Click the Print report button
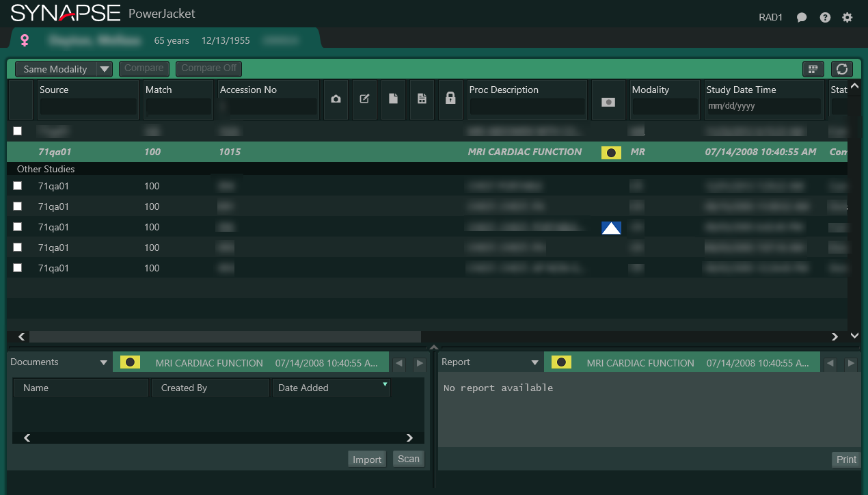The width and height of the screenshot is (868, 495). coord(846,459)
